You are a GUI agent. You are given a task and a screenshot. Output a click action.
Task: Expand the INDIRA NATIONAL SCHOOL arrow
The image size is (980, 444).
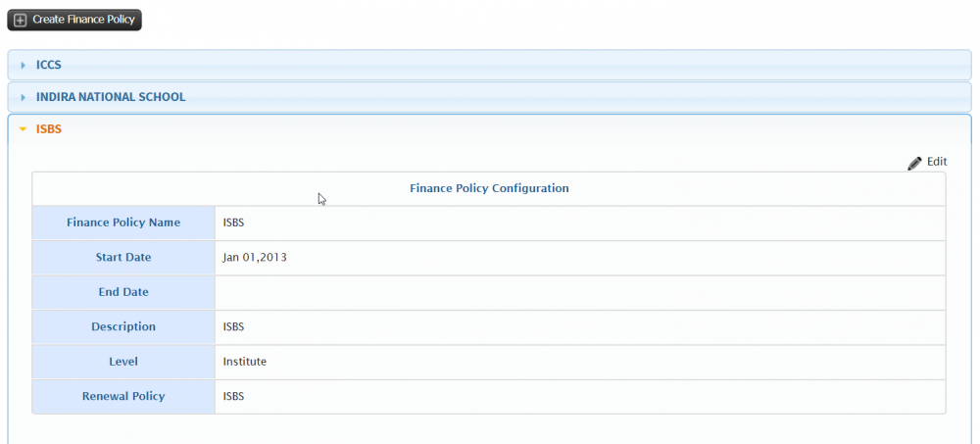24,98
